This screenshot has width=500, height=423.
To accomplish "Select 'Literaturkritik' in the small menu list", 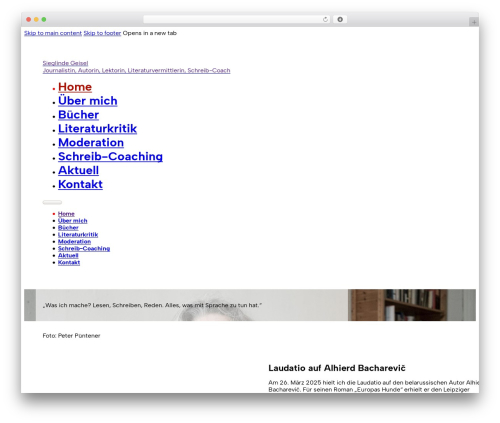I will [x=78, y=235].
